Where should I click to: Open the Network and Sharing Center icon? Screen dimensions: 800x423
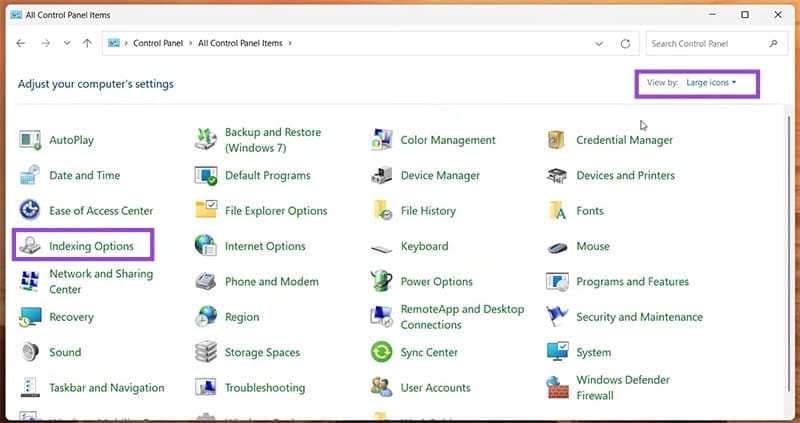pos(30,281)
